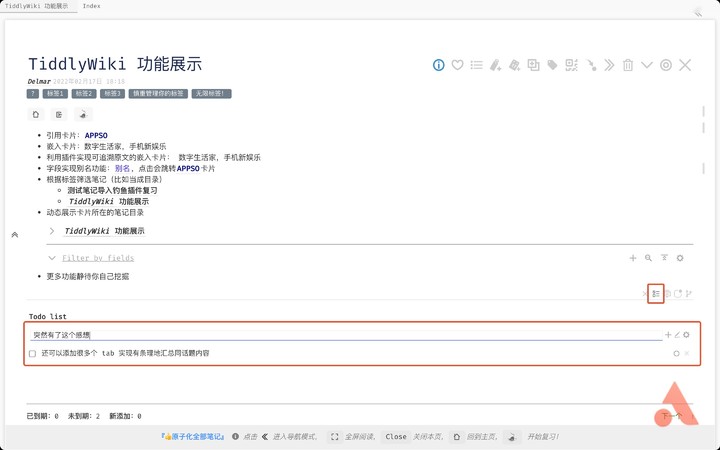The height and width of the screenshot is (450, 720).
Task: Delete the tiddler using the trash icon
Action: (x=628, y=65)
